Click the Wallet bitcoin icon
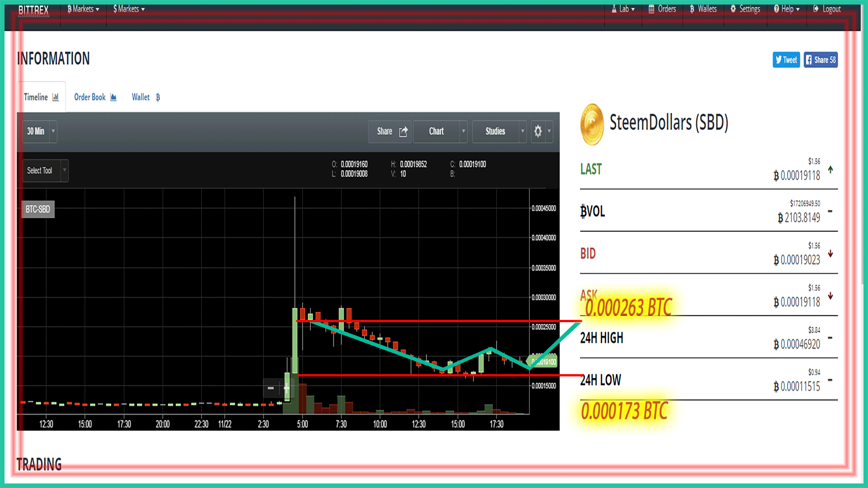The image size is (868, 488). (158, 97)
